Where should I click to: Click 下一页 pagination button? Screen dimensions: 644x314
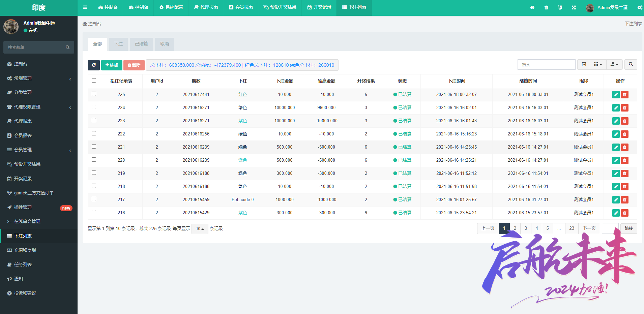589,228
